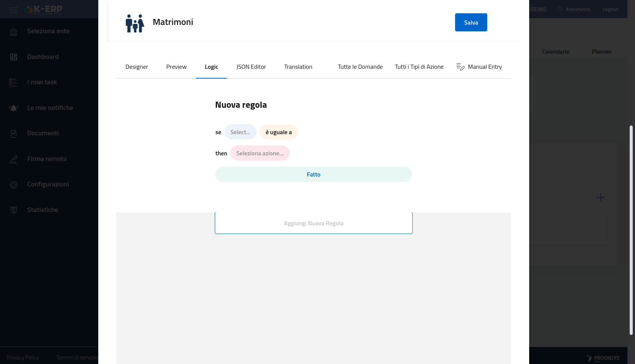The height and width of the screenshot is (364, 635).
Task: Click the I miei task list icon
Action: coord(14,82)
